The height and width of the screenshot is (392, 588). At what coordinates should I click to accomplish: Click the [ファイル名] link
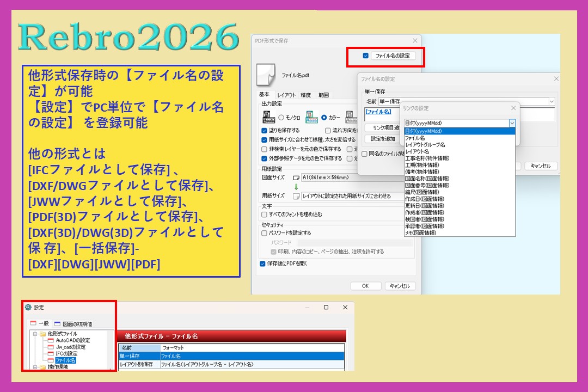(378, 112)
